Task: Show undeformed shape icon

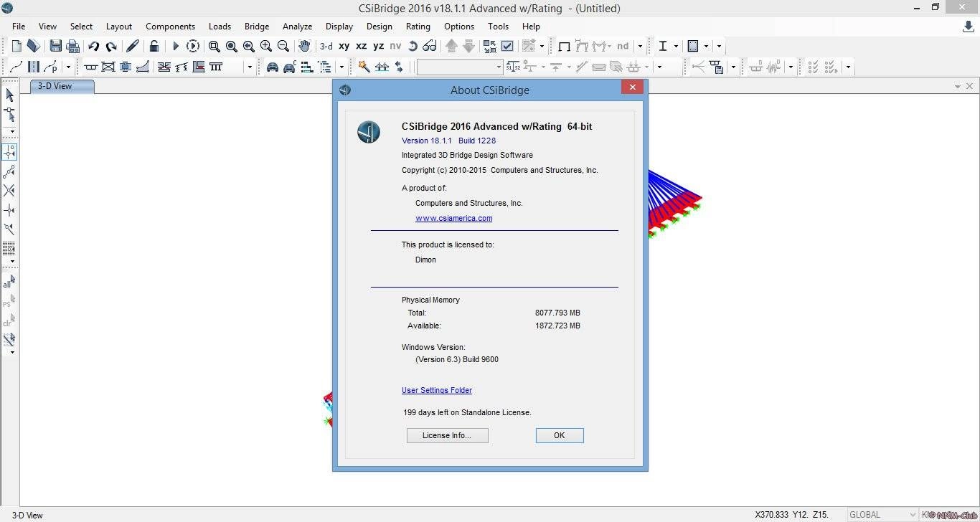Action: [564, 46]
